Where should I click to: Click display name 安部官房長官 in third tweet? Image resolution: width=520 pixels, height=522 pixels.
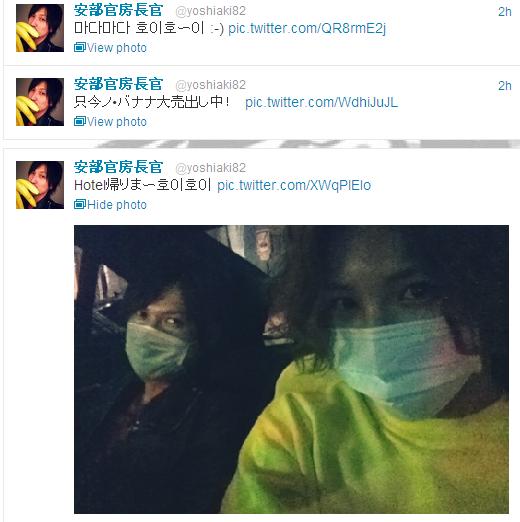point(118,167)
